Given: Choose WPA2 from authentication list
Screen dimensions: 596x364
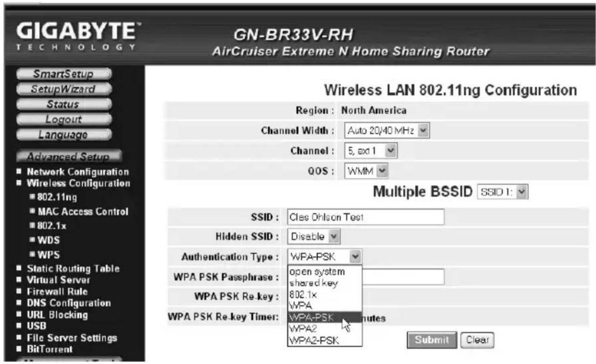Looking at the screenshot, I should (x=324, y=329).
